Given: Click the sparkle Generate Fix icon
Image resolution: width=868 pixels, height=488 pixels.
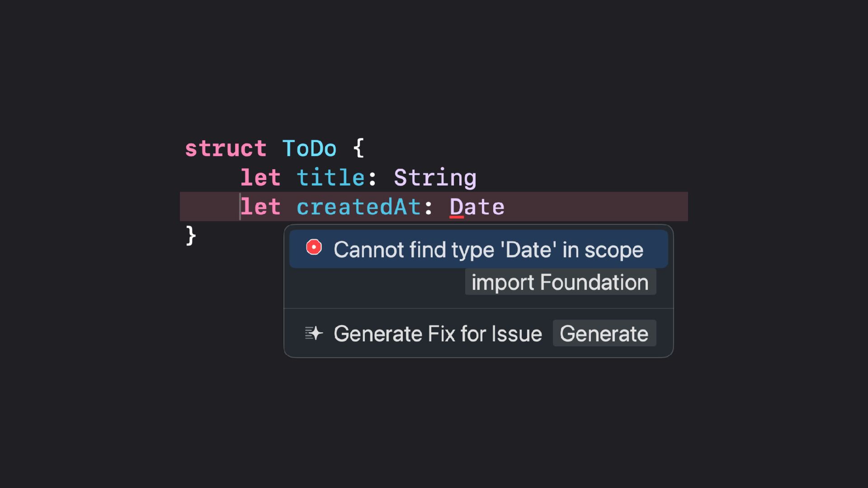Looking at the screenshot, I should coord(314,333).
